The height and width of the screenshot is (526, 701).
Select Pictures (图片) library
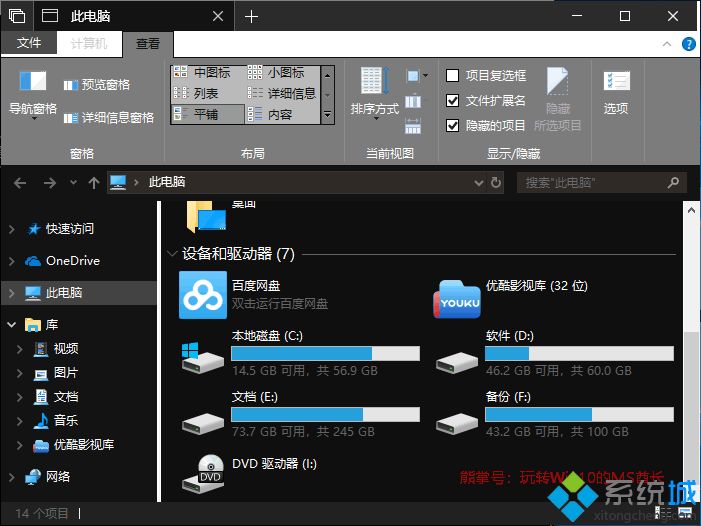click(56, 373)
